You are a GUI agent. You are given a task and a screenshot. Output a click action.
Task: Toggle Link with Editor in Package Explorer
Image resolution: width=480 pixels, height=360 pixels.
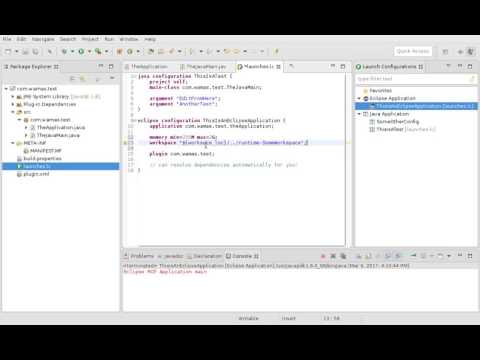82,79
